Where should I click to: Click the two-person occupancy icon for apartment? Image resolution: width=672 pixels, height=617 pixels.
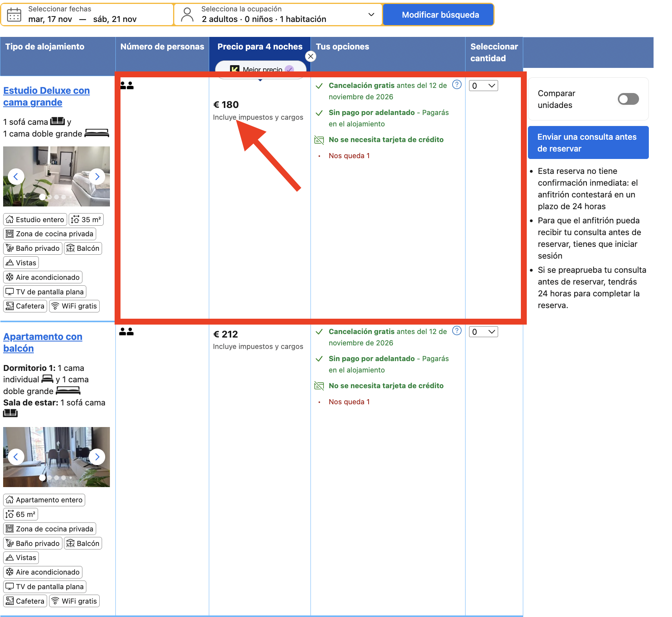126,332
